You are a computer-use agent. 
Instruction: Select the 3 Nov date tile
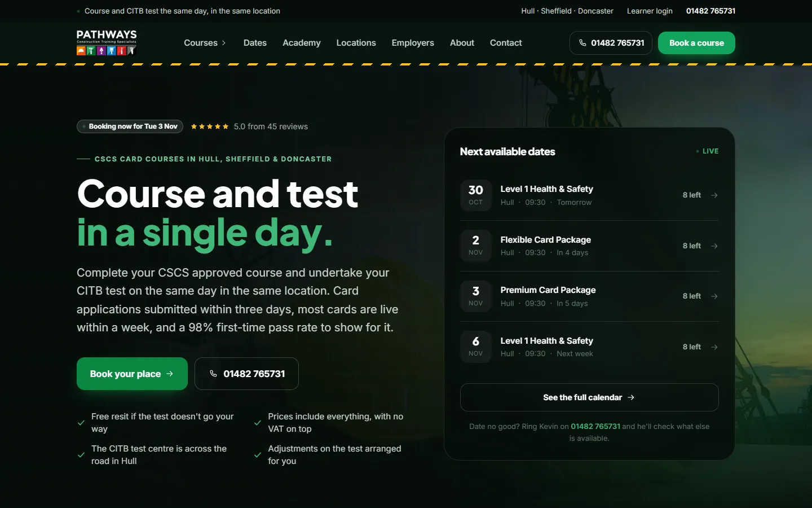(475, 296)
